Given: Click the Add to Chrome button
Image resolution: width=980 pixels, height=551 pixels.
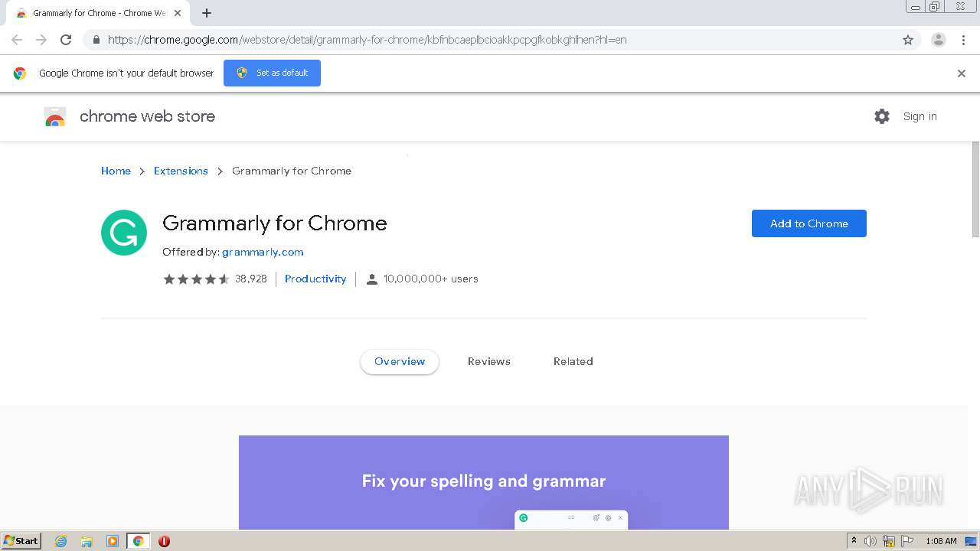Looking at the screenshot, I should point(808,223).
